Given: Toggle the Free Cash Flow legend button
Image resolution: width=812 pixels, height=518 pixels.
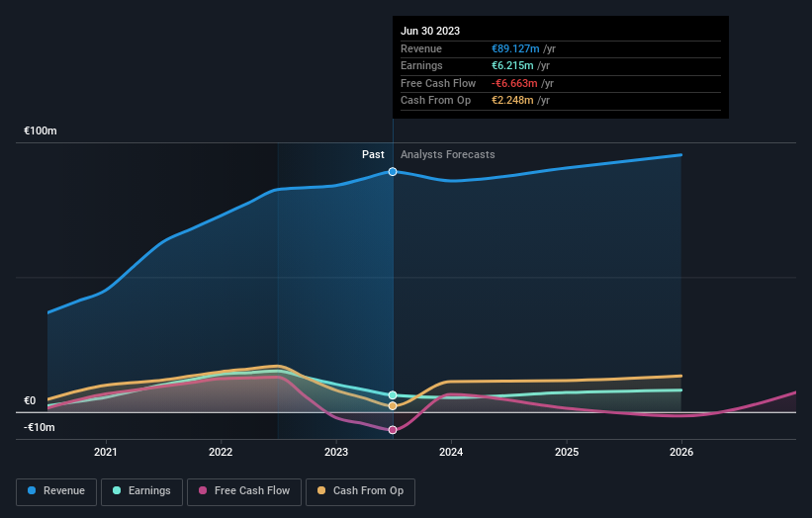Looking at the screenshot, I should click(x=244, y=491).
